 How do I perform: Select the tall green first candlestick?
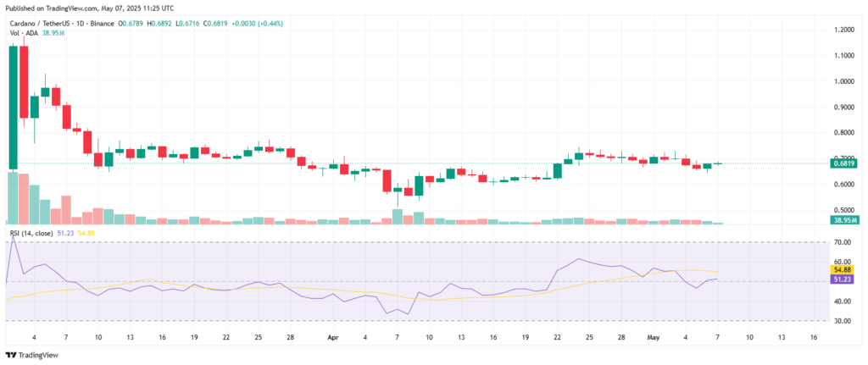13,106
